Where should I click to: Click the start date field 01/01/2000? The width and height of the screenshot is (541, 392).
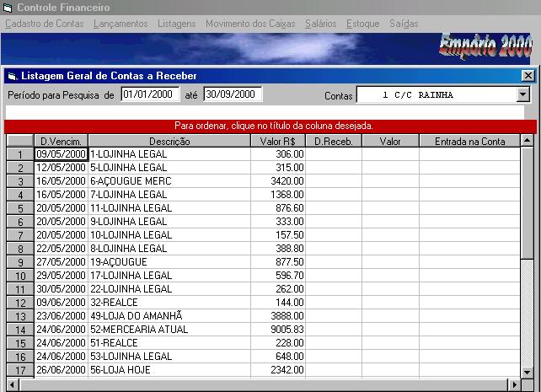point(150,94)
